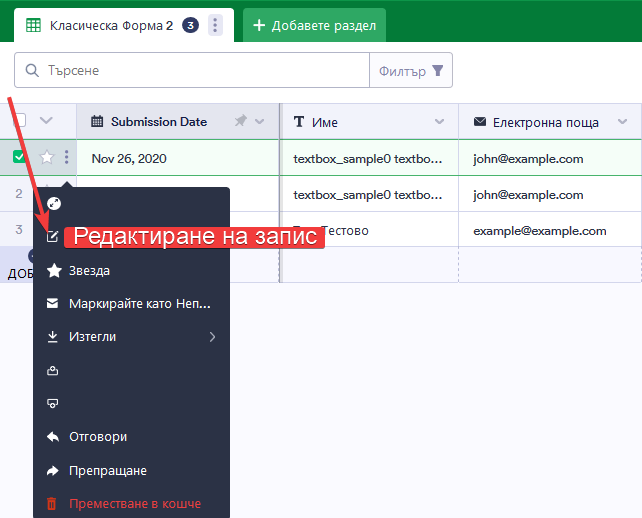
Task: Select row 2 textbox_sample0 name cell
Action: 369,194
